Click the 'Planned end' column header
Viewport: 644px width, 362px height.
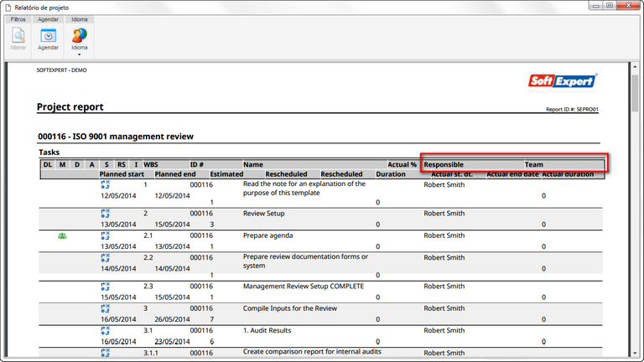[175, 174]
